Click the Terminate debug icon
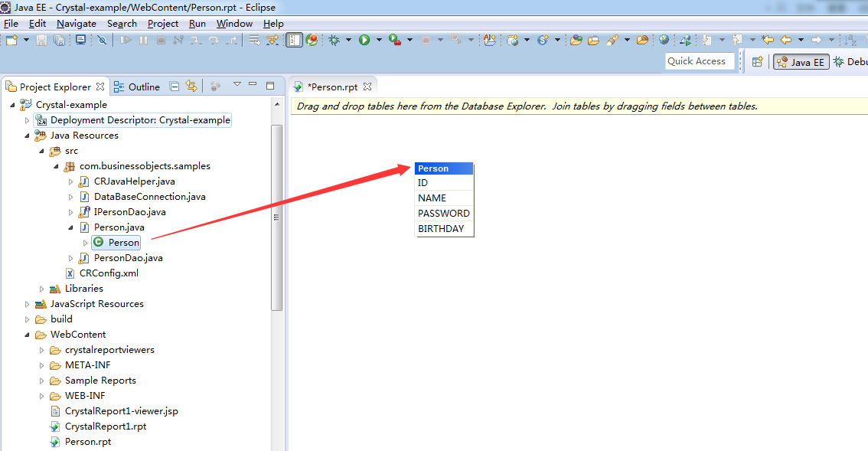 coord(161,40)
